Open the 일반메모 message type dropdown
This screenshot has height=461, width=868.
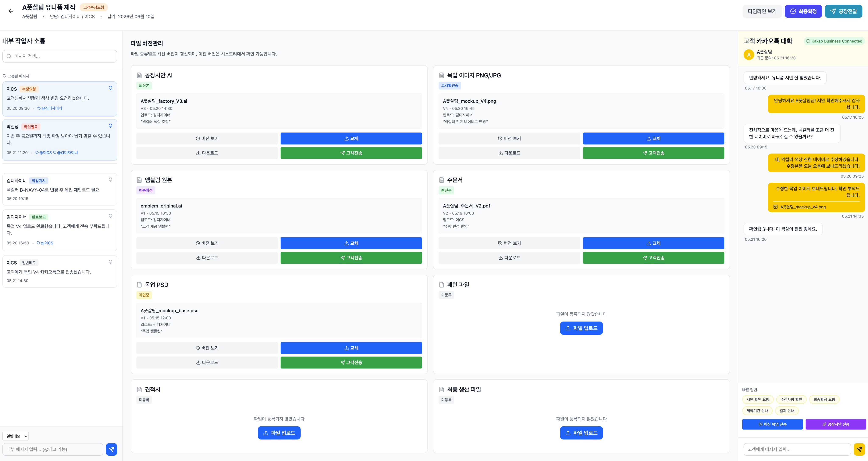pos(15,436)
